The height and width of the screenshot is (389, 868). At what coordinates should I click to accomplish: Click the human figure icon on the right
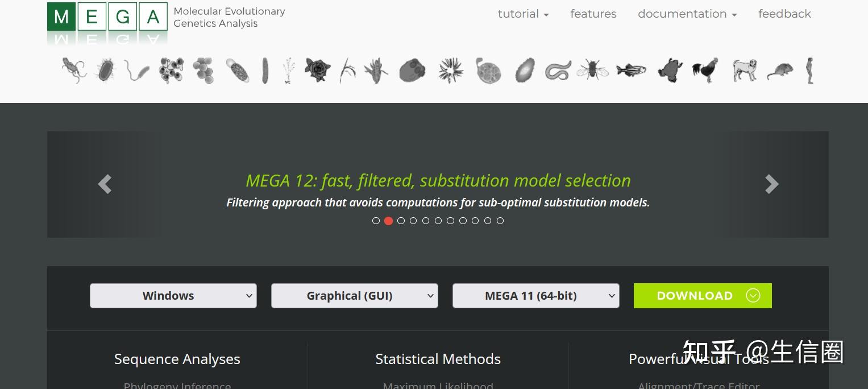[x=809, y=70]
